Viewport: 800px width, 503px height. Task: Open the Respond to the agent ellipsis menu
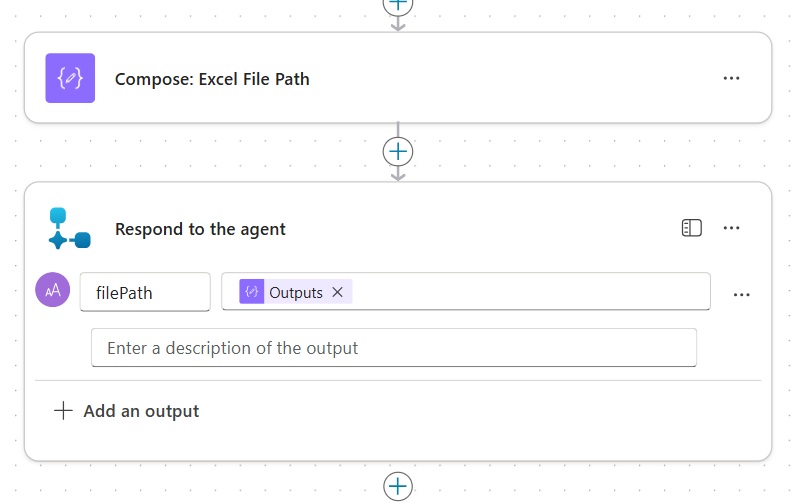point(731,228)
